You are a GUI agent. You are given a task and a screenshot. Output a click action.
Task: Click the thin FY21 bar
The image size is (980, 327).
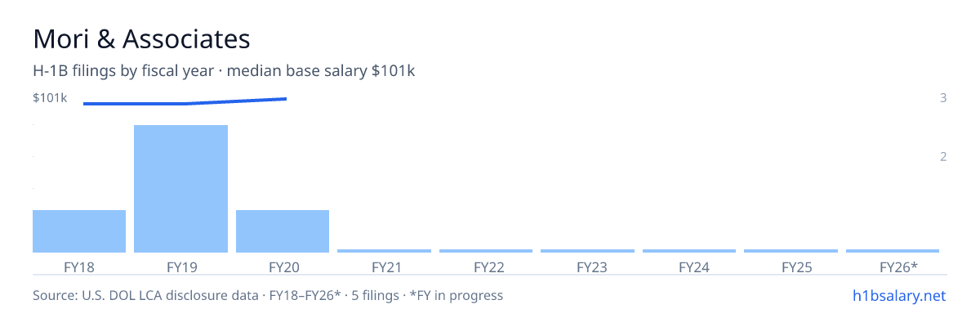[384, 250]
